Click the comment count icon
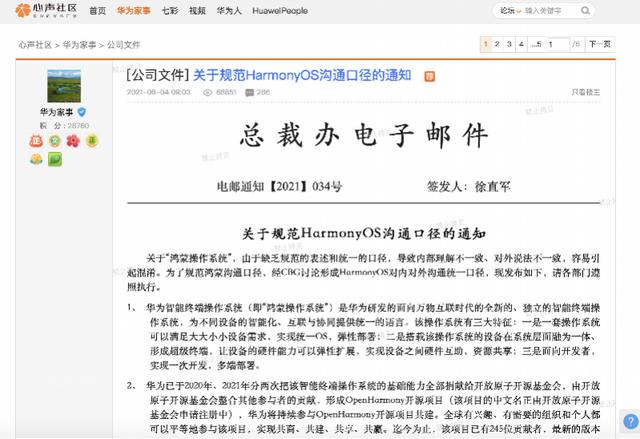 point(249,93)
